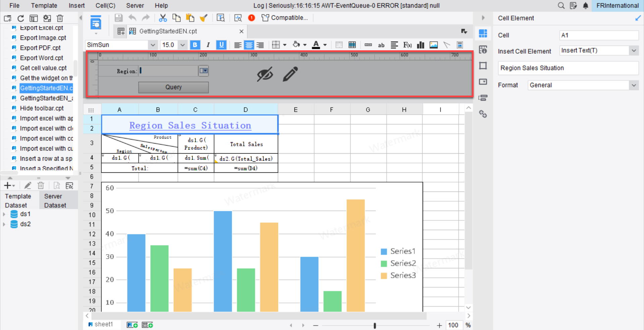Open the SimSun font dropdown
Viewport: 644px width, 330px height.
[153, 45]
